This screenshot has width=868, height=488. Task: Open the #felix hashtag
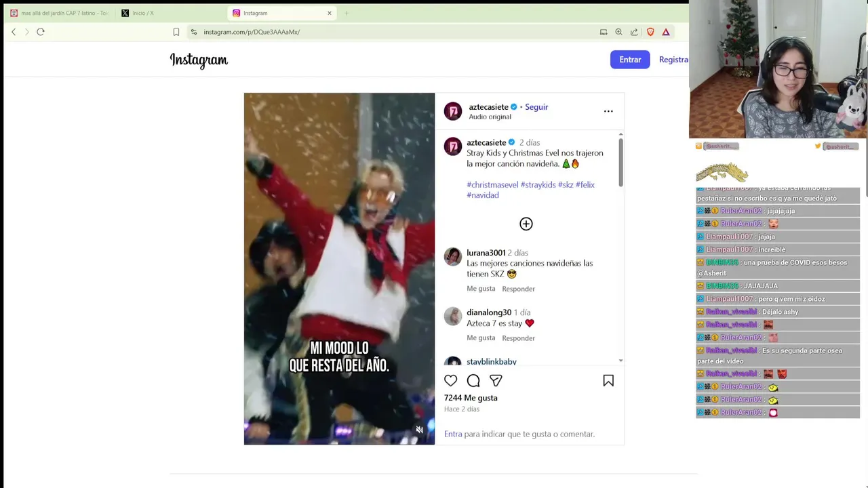point(585,184)
